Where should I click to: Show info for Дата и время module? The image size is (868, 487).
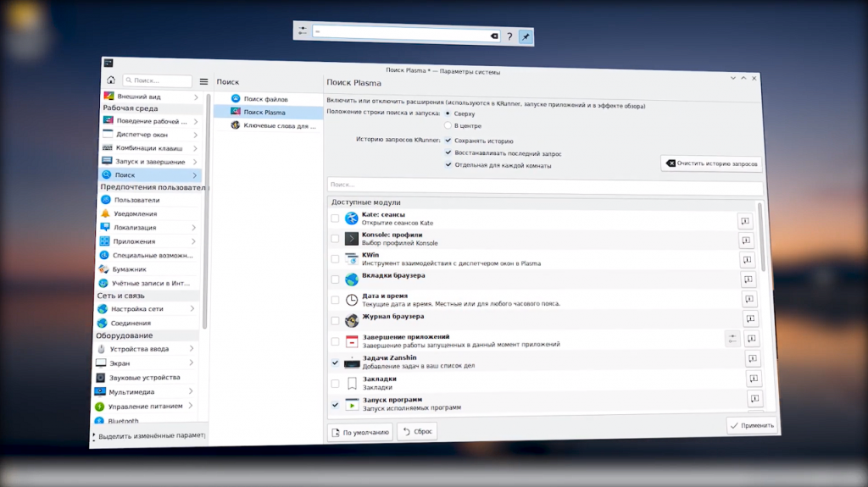point(749,299)
